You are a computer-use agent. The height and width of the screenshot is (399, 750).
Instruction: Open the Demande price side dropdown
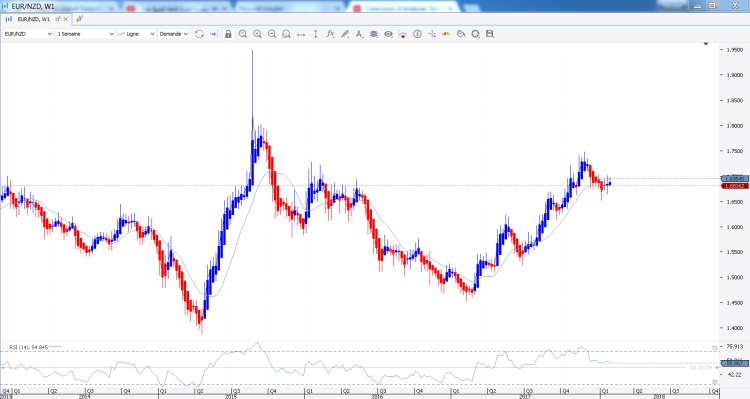pos(174,34)
